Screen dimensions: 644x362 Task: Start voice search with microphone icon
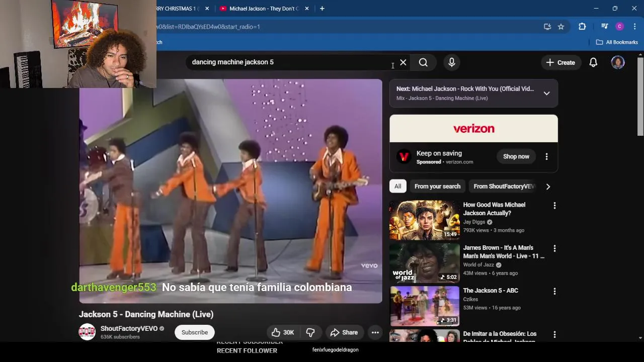click(x=452, y=62)
